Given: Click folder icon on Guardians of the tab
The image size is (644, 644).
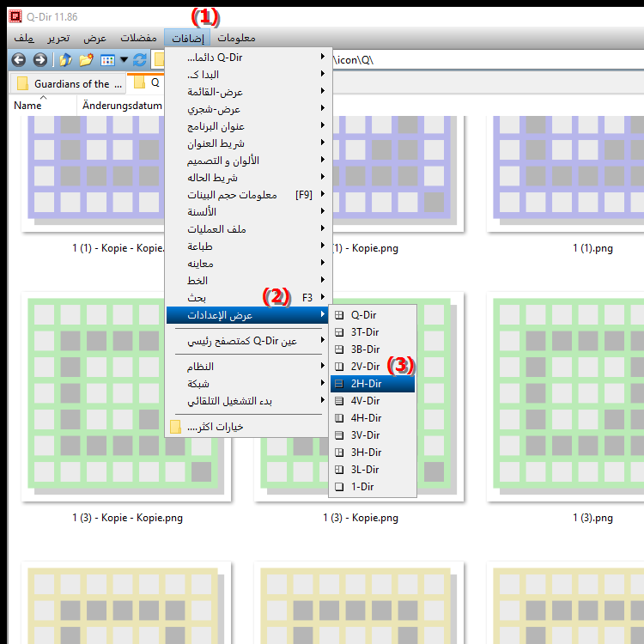Looking at the screenshot, I should 22,83.
